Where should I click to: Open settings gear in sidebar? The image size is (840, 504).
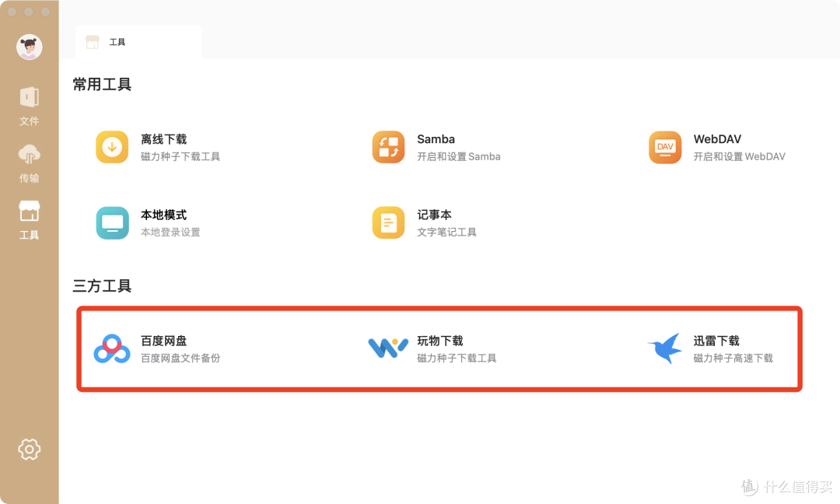point(30,450)
